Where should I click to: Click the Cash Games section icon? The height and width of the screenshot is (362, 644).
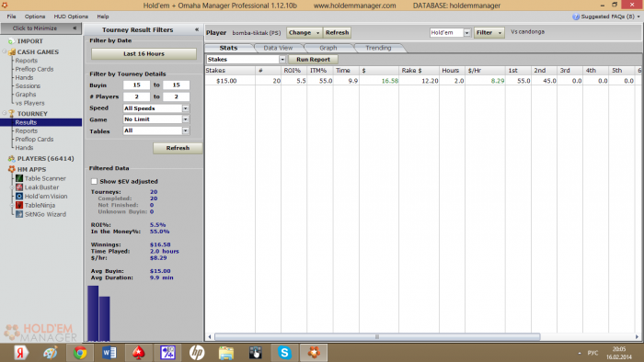(x=12, y=52)
